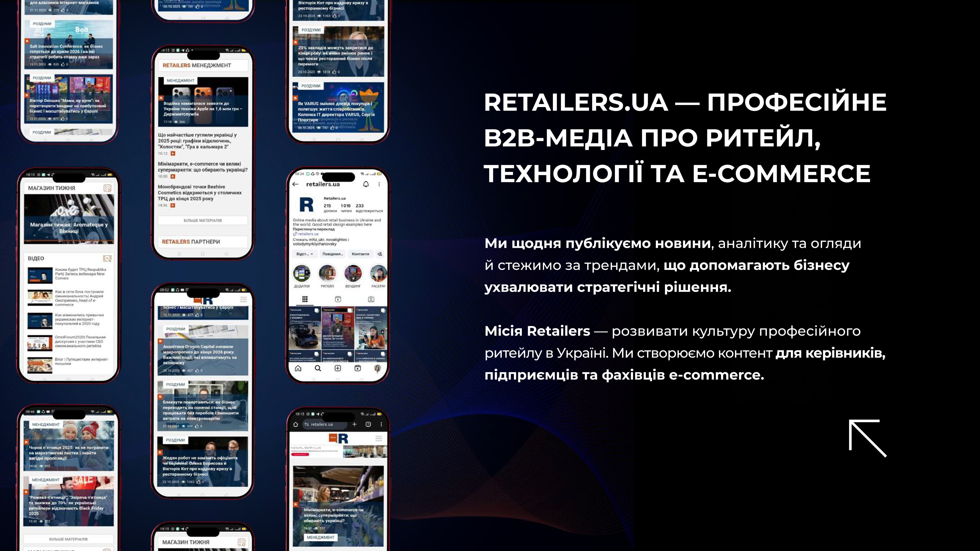Open the Chrome three-dot overflow menu

click(381, 424)
